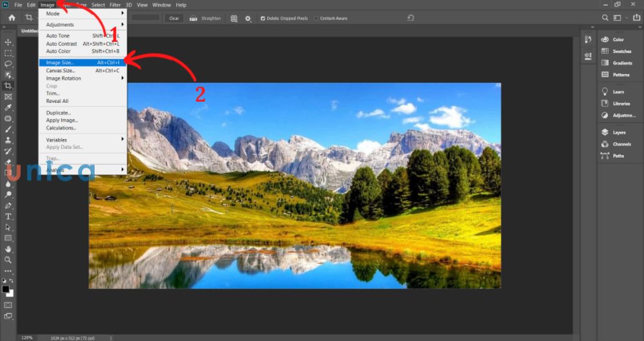Image resolution: width=644 pixels, height=341 pixels.
Task: Choose Image Size menu entry
Action: coord(82,63)
